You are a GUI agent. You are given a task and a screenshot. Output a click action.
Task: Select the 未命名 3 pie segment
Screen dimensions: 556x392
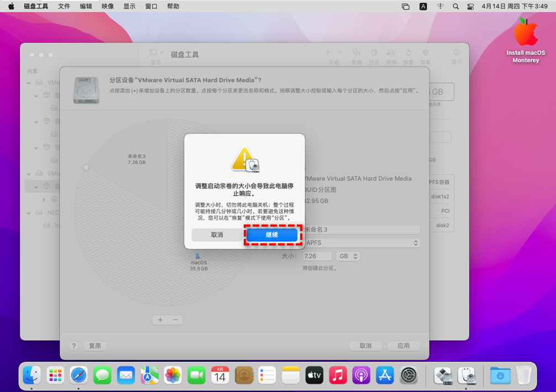coord(137,159)
